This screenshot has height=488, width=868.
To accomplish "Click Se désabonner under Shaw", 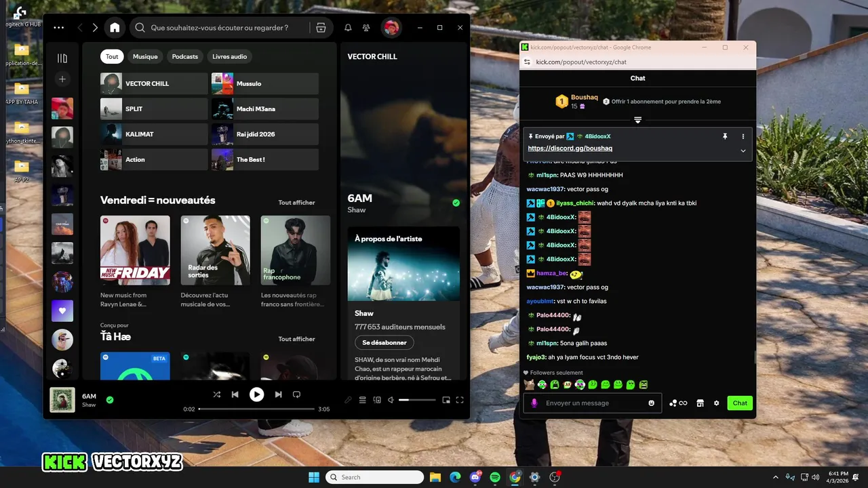I will pos(384,343).
